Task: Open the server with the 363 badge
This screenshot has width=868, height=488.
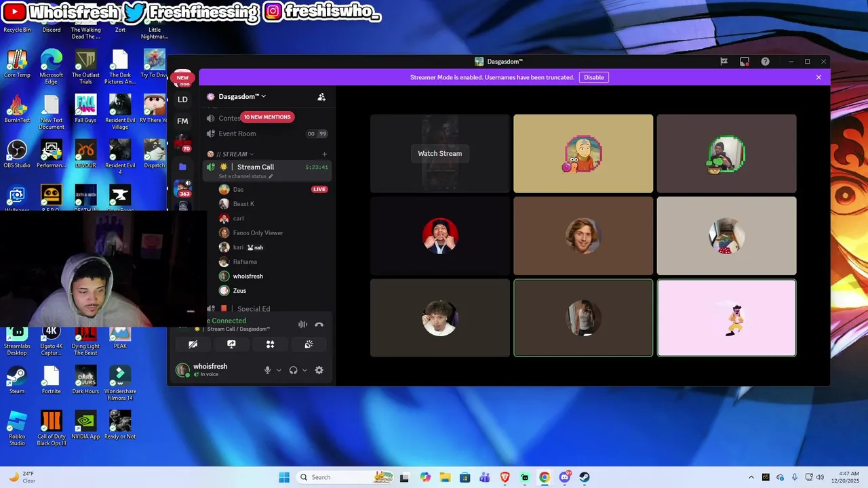Action: click(x=182, y=188)
